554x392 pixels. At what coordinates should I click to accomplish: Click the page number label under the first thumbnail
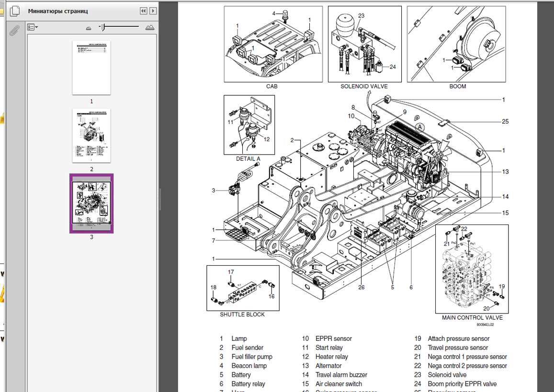tap(91, 101)
